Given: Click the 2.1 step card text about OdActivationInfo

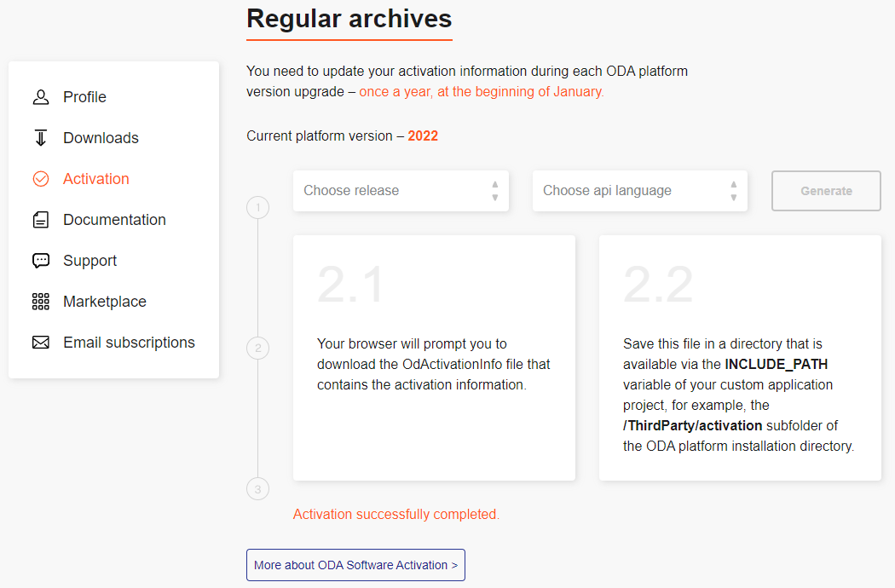Looking at the screenshot, I should [x=434, y=364].
